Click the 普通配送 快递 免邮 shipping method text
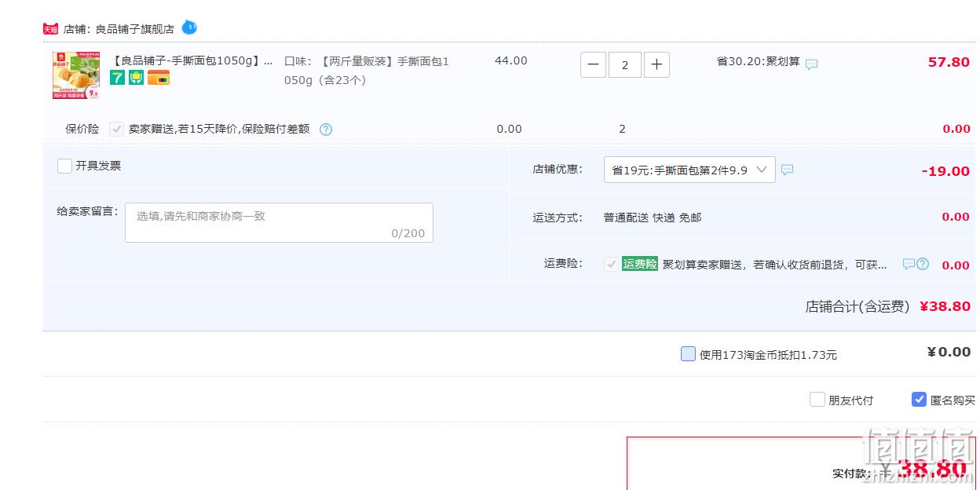This screenshot has height=490, width=980. 653,218
